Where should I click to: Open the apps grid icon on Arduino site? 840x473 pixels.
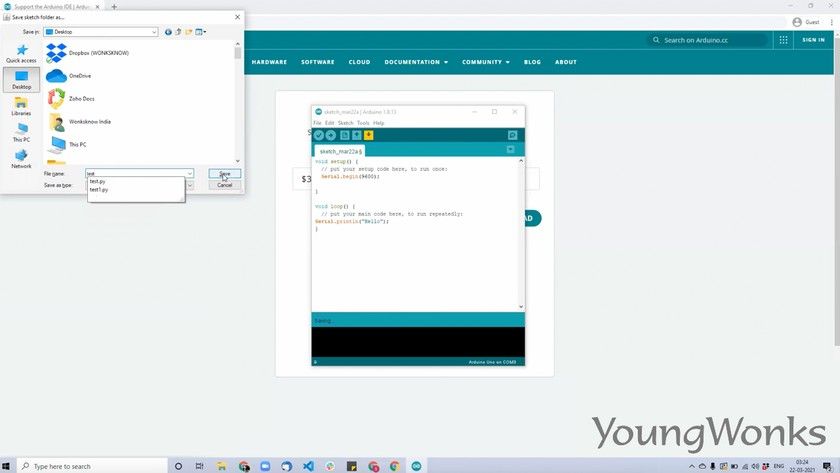783,40
